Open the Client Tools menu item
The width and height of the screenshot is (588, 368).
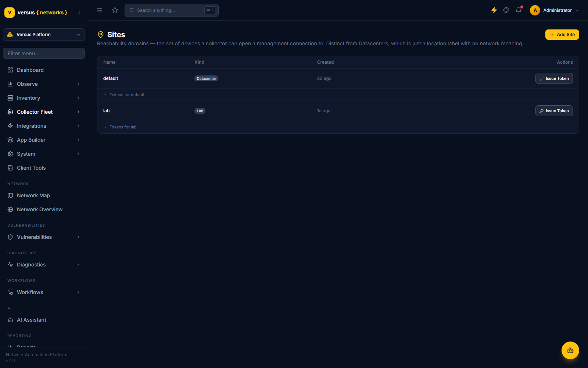pyautogui.click(x=44, y=168)
